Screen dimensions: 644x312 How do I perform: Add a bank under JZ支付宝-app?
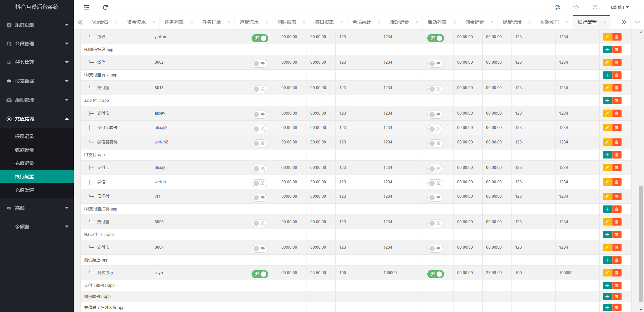pos(607,101)
